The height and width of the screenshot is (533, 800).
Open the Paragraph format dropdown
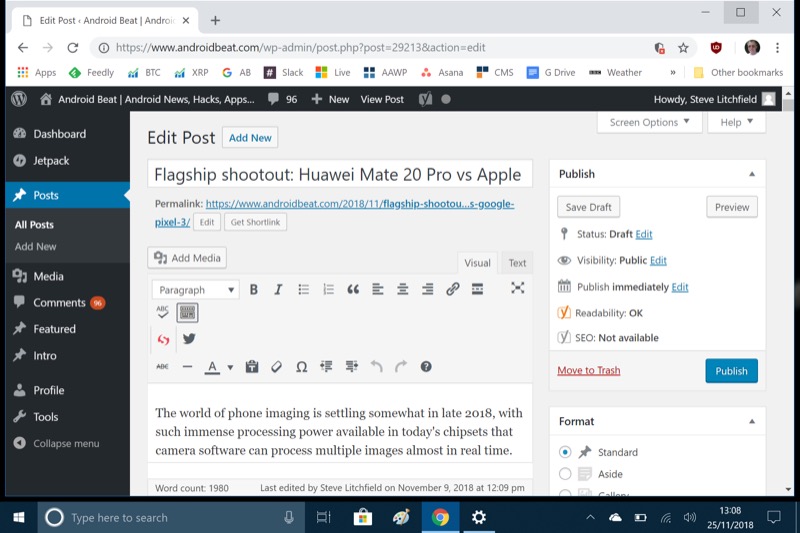pos(195,290)
